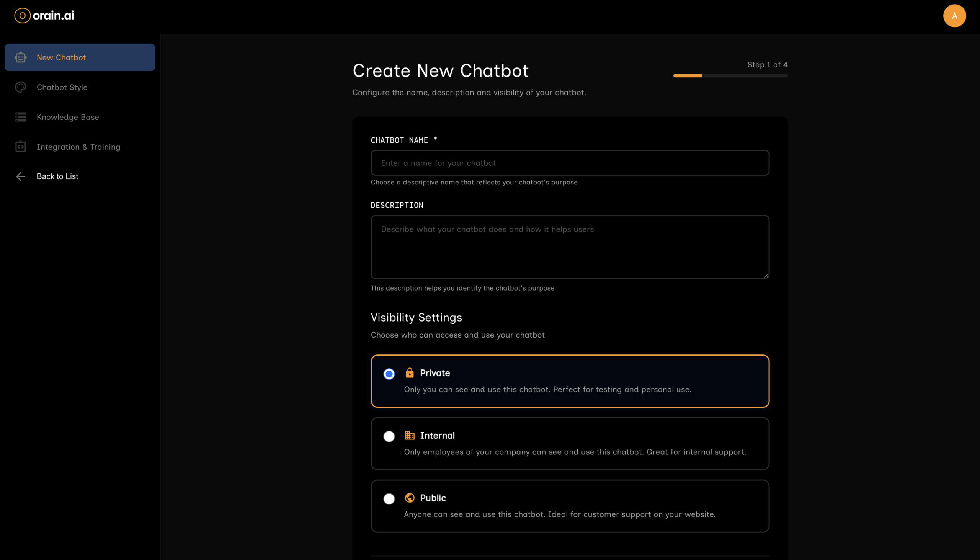Viewport: 980px width, 560px height.
Task: Click the Step 1 of 4 progress bar
Action: coord(730,76)
